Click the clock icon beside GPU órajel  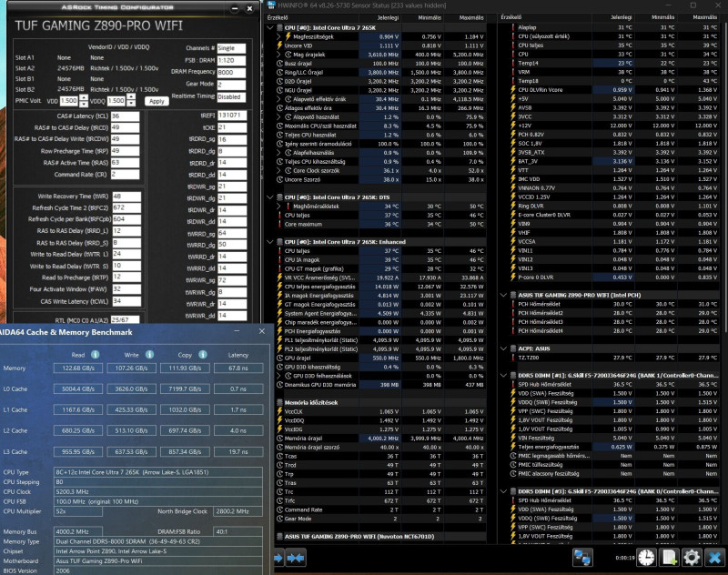click(x=279, y=358)
